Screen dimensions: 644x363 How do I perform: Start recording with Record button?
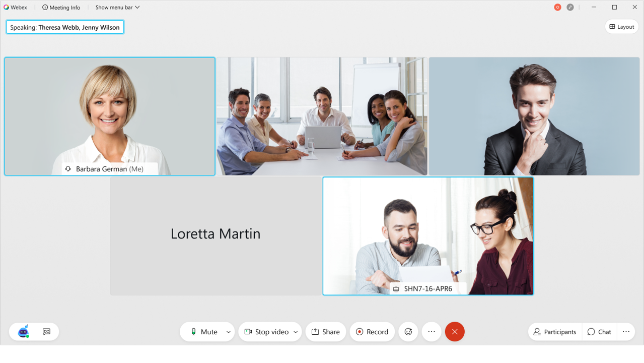[x=372, y=332]
